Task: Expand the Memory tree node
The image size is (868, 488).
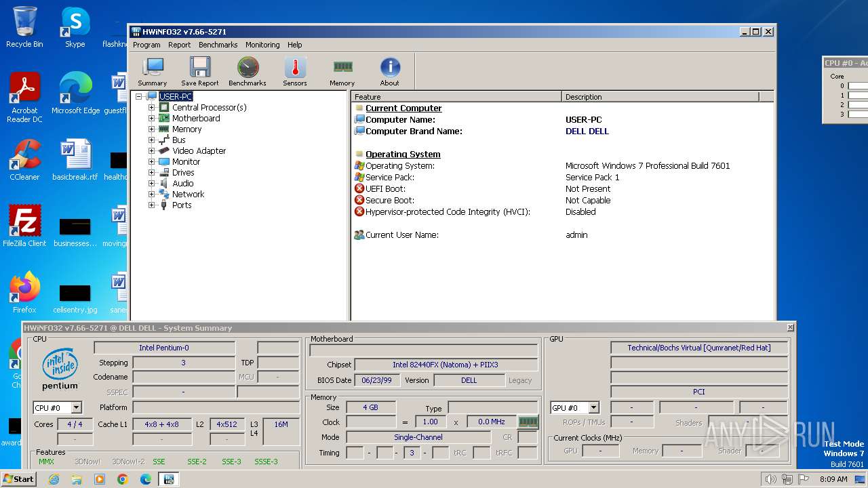Action: tap(152, 129)
